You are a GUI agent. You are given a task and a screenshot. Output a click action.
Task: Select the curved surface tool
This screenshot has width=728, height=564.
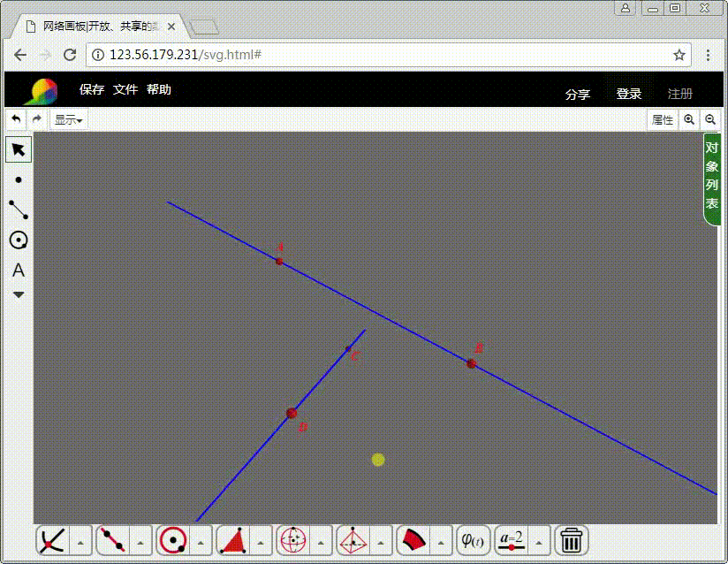tap(413, 540)
